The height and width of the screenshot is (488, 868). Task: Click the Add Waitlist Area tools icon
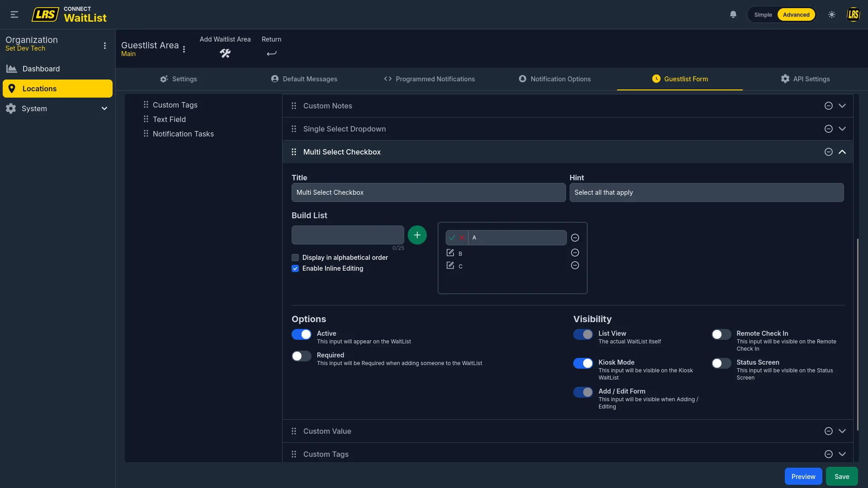(225, 53)
